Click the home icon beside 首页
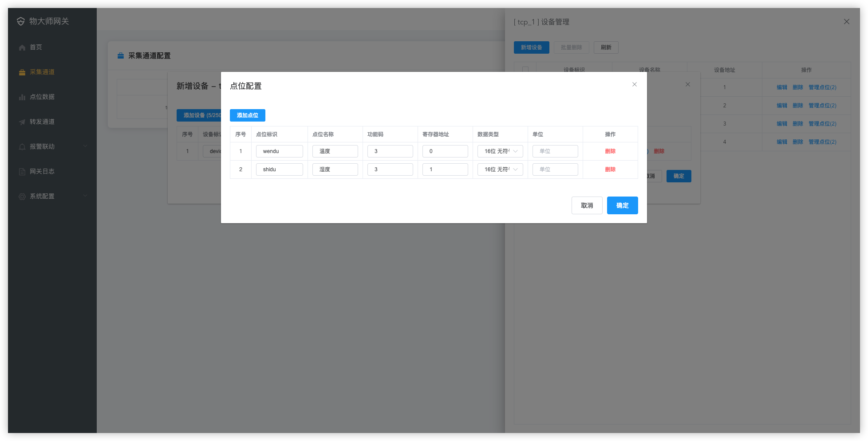 pos(22,47)
